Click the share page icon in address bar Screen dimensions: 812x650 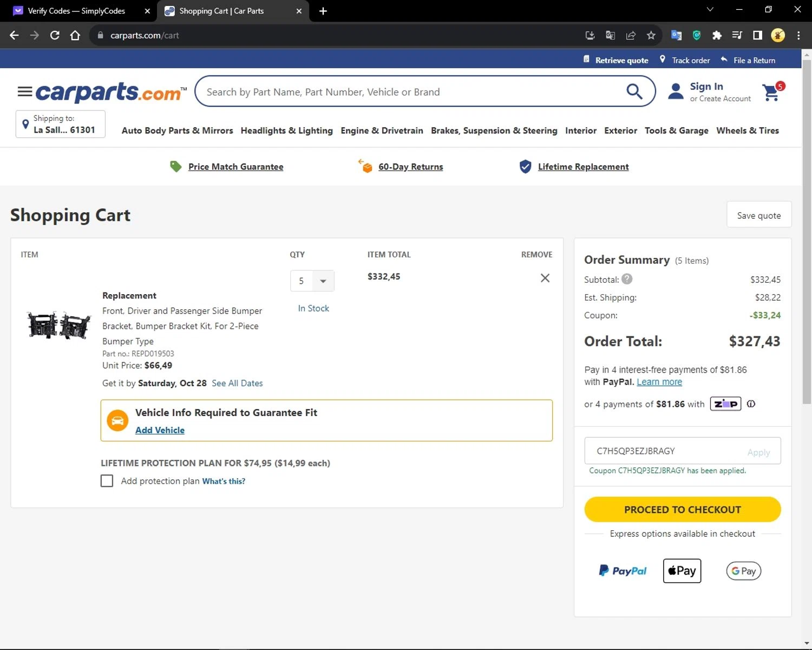(631, 35)
